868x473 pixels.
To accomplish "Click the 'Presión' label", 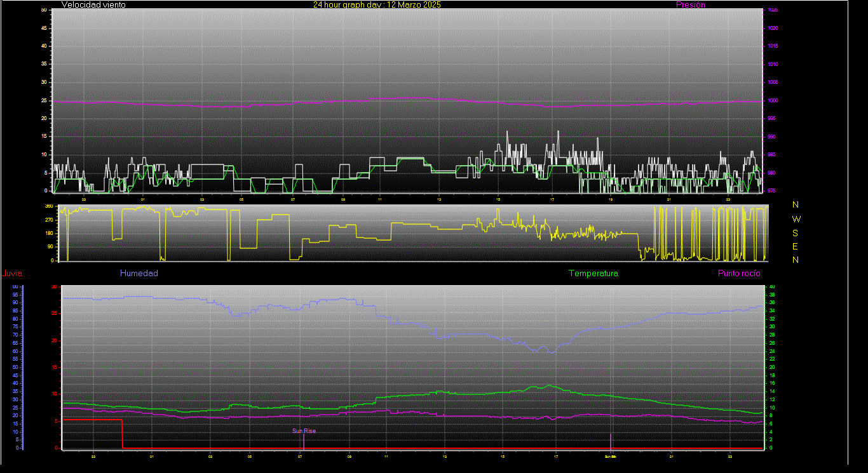I will point(691,4).
